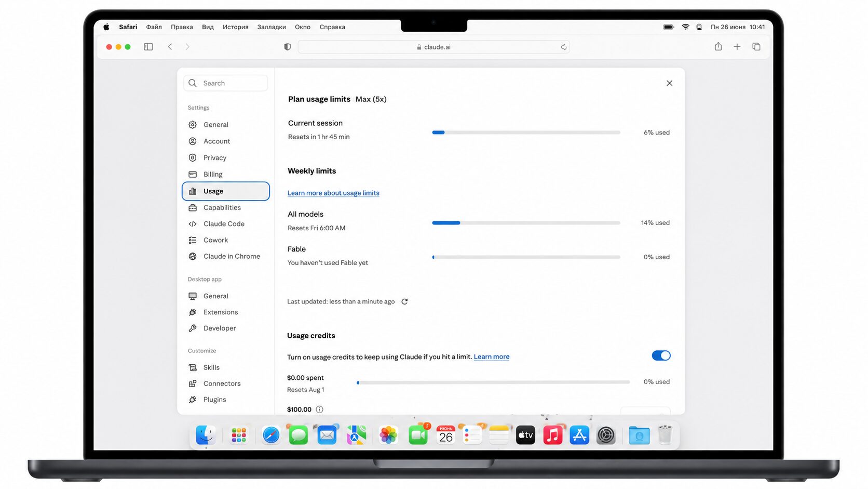
Task: Open FaceTime from the dock
Action: click(x=418, y=435)
